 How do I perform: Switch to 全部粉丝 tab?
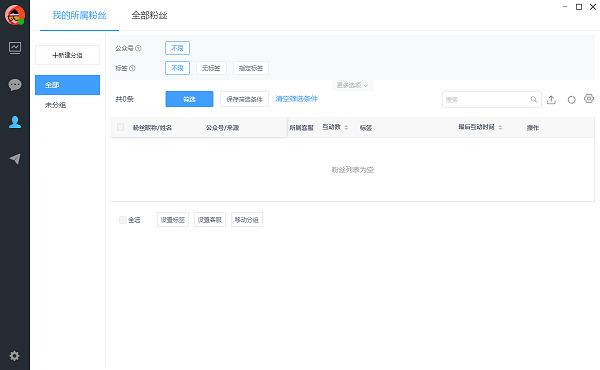coord(149,15)
